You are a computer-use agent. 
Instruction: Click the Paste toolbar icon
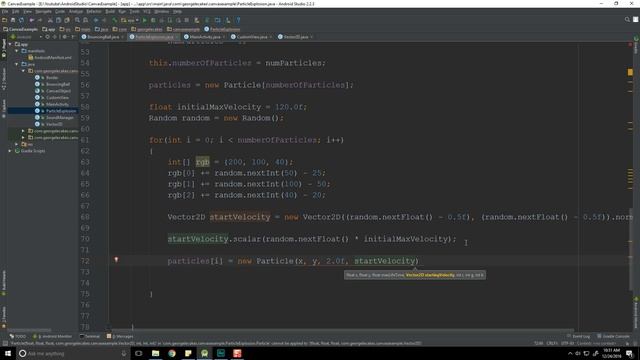pyautogui.click(x=67, y=20)
